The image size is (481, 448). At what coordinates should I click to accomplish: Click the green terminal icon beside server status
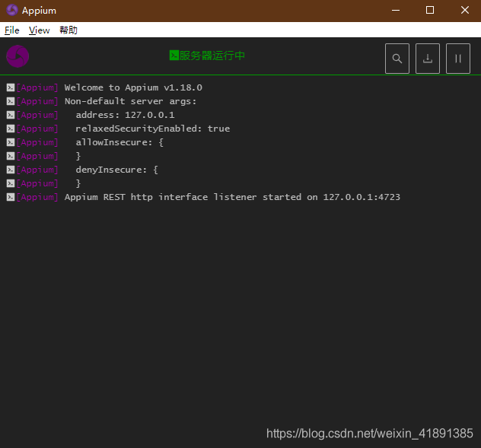pos(174,56)
